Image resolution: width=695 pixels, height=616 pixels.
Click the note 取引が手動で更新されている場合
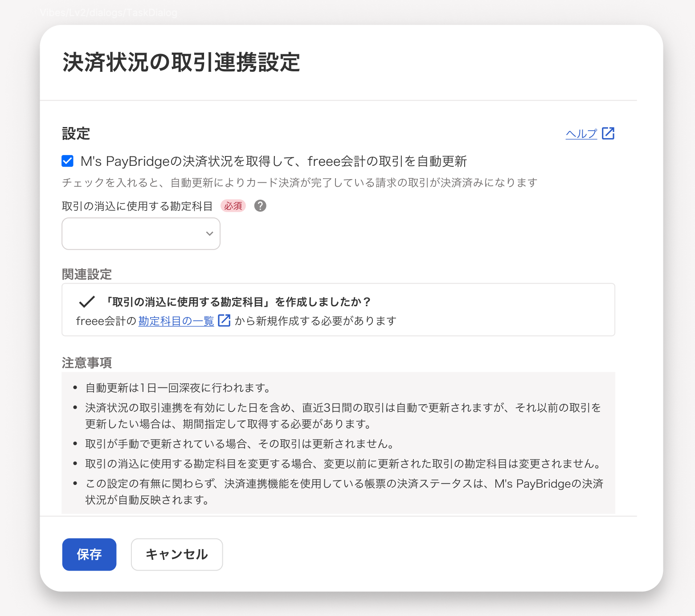tap(240, 444)
